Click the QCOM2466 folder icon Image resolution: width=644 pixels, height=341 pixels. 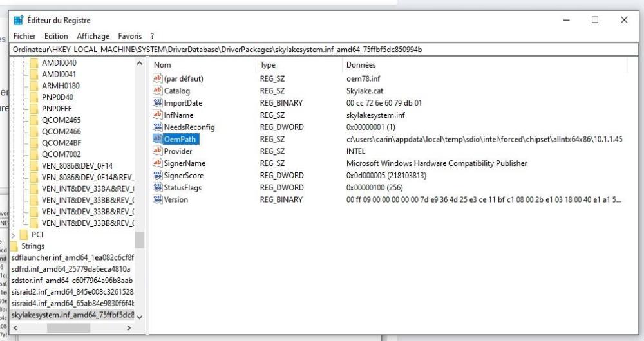click(34, 132)
